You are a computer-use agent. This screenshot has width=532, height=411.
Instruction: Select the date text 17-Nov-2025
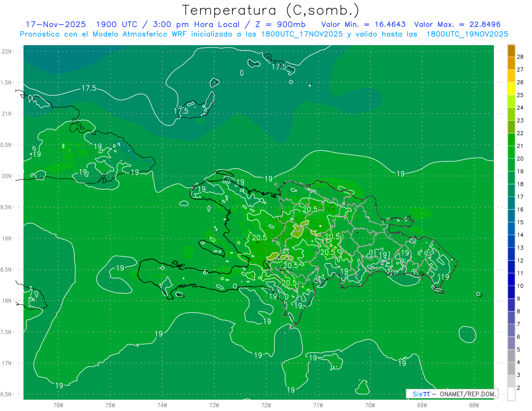[x=56, y=24]
